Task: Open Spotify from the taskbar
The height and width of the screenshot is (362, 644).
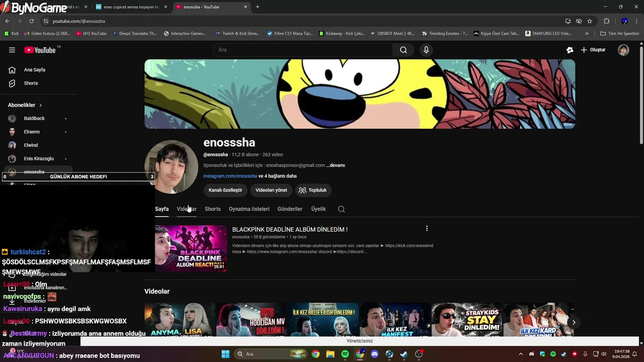Action: pos(345,354)
